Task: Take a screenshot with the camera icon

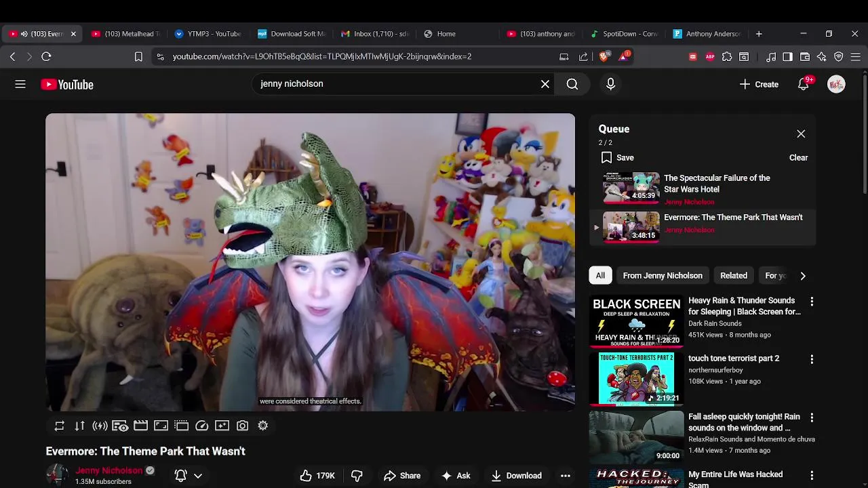Action: (242, 426)
